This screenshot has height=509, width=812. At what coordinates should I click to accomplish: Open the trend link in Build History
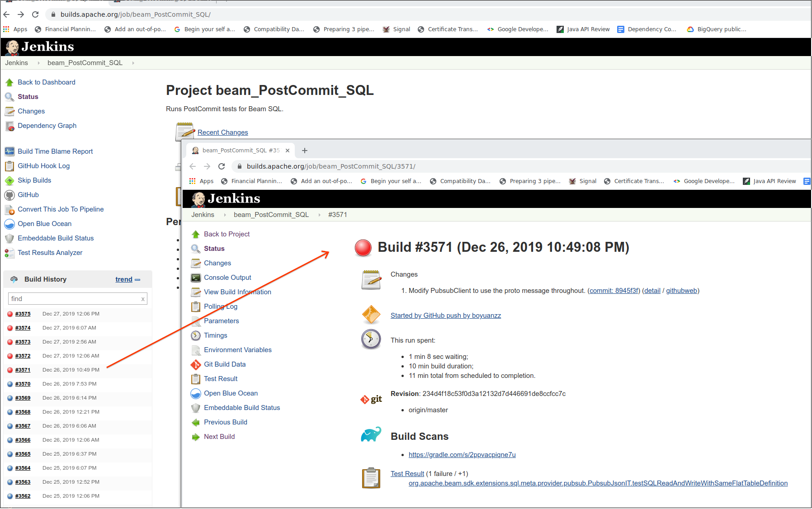click(124, 279)
